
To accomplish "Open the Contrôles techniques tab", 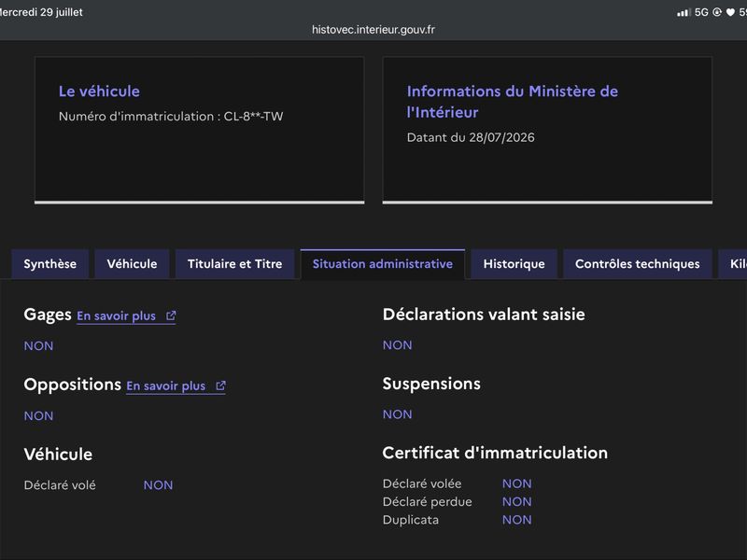I will [638, 264].
